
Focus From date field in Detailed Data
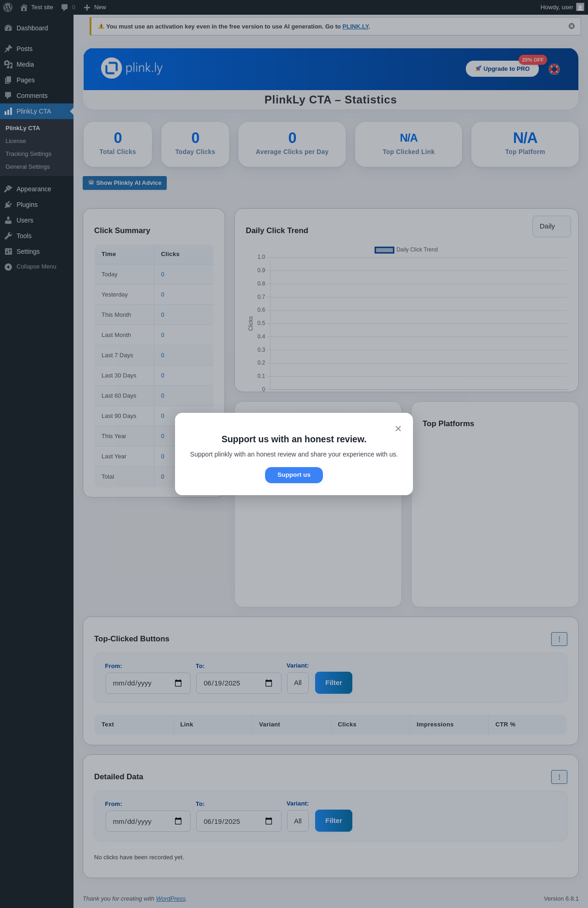pyautogui.click(x=148, y=821)
